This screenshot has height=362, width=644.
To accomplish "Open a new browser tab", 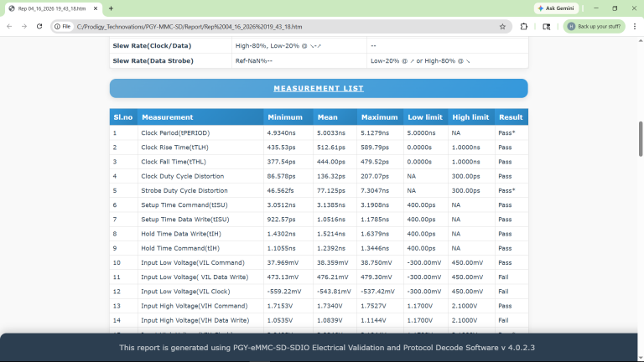I will (x=111, y=8).
